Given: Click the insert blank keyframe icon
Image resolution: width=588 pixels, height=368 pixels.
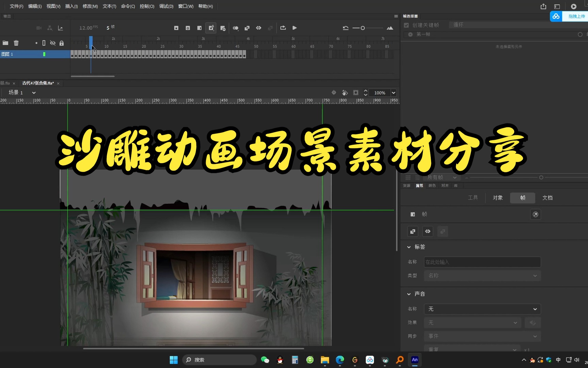Looking at the screenshot, I should pyautogui.click(x=188, y=28).
